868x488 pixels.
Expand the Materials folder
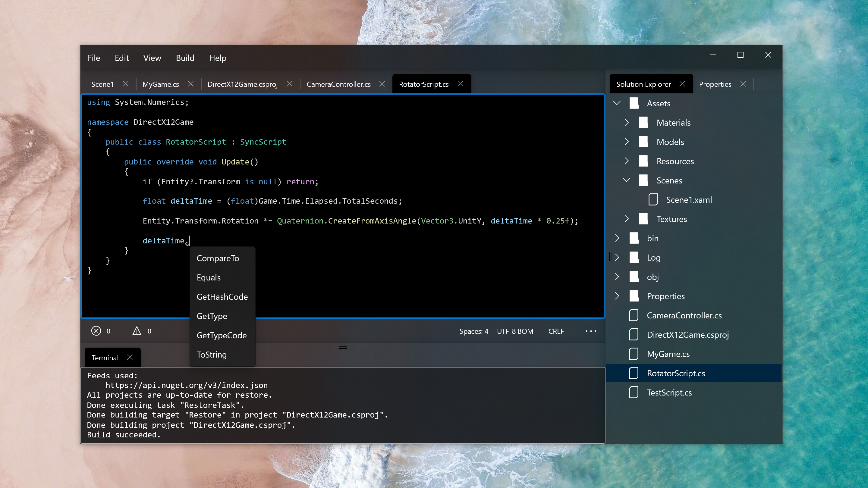pos(626,123)
